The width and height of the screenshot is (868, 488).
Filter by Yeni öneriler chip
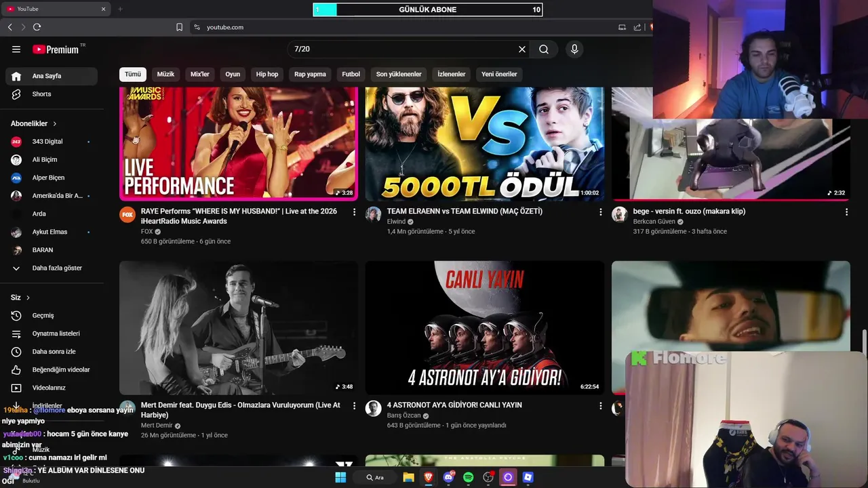(499, 74)
